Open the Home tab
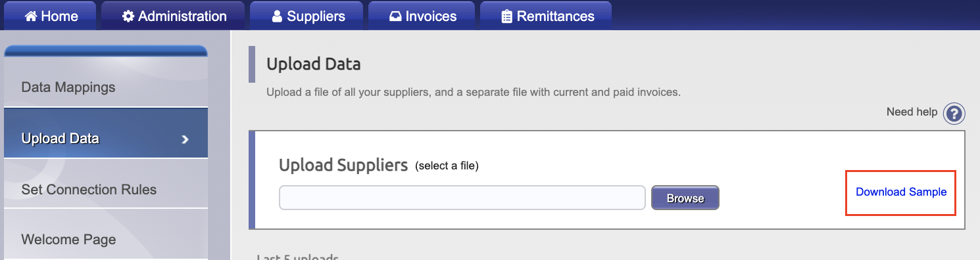 51,16
